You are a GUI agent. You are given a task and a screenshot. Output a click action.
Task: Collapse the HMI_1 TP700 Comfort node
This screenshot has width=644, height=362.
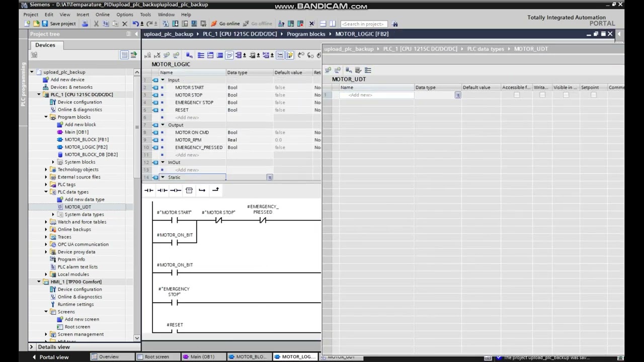click(x=39, y=282)
